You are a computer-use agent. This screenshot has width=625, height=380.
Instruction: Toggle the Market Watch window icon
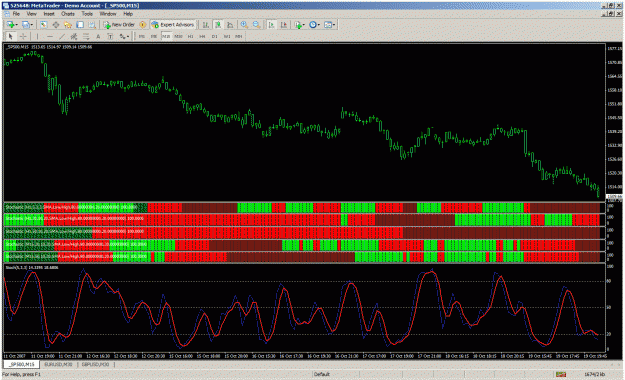(x=43, y=25)
